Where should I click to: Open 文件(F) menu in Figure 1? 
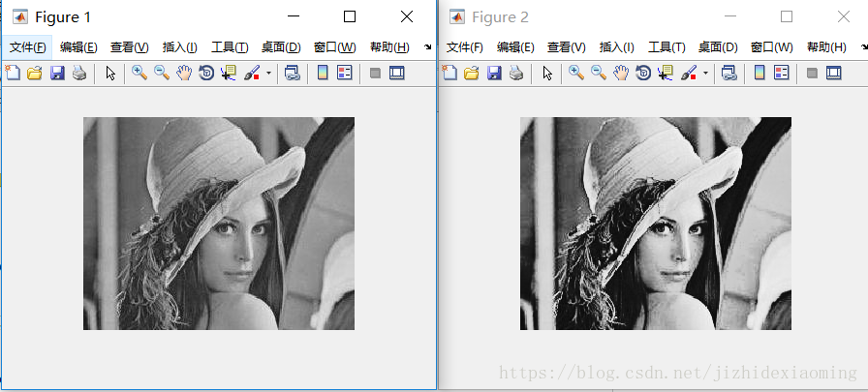click(x=28, y=47)
